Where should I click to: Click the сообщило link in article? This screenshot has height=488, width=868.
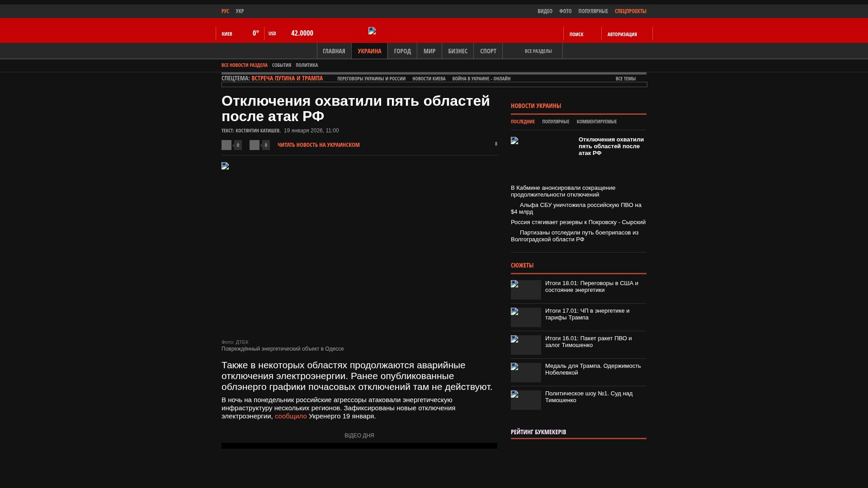click(291, 416)
